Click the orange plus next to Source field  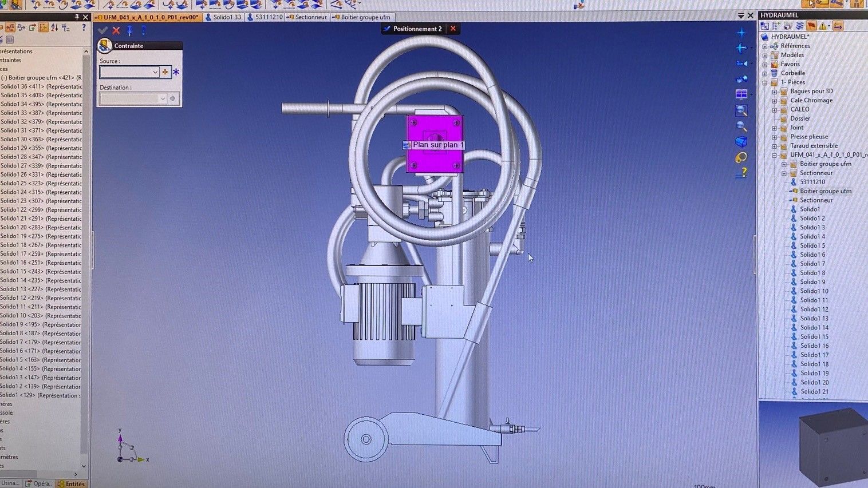click(x=165, y=72)
